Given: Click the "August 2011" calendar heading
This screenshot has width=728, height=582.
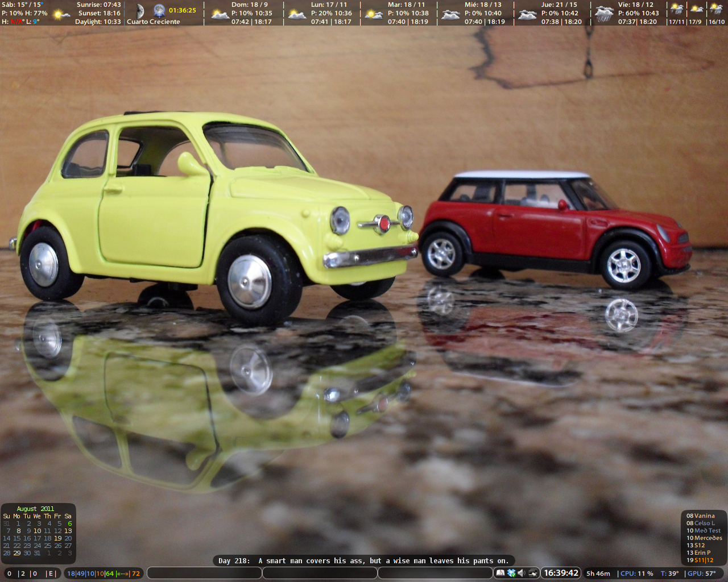Looking at the screenshot, I should (x=35, y=509).
